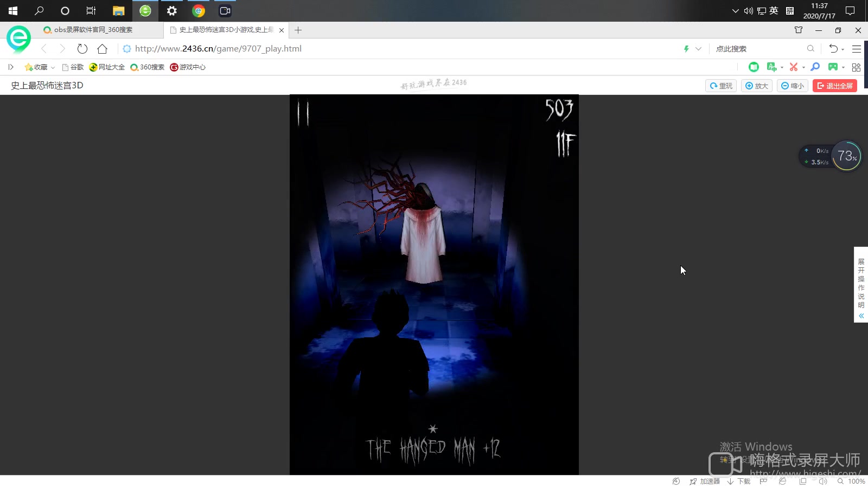Click the undo closed-tab arrow icon

[x=833, y=49]
